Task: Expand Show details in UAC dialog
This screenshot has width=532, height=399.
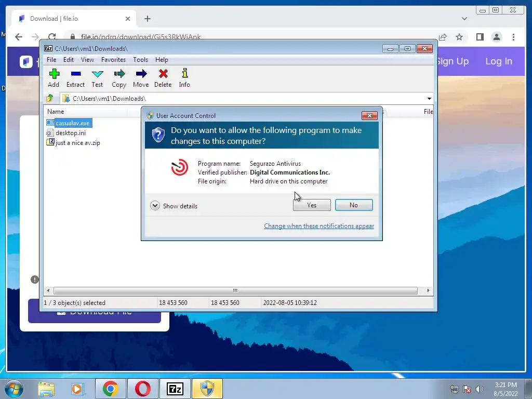Action: point(174,206)
